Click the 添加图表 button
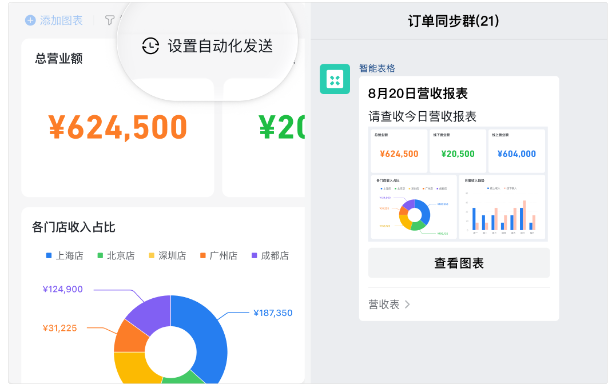 coord(54,20)
